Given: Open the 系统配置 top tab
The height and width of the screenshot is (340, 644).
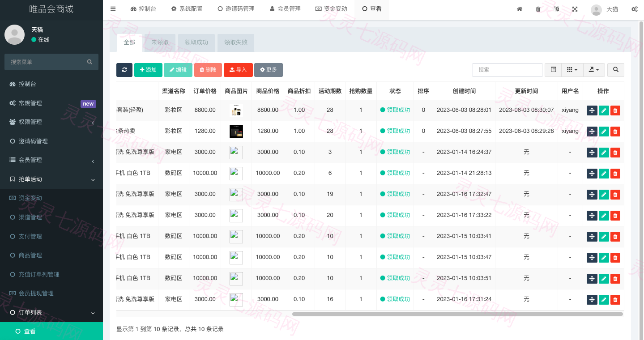Looking at the screenshot, I should [187, 9].
